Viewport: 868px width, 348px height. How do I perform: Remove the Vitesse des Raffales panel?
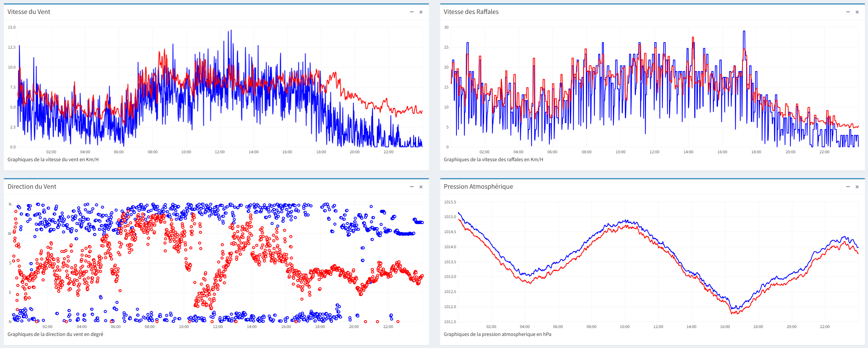857,12
